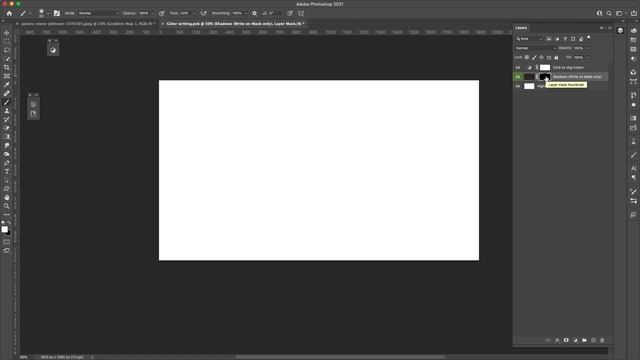Change the screen mode icon
This screenshot has height=360, width=640.
(x=7, y=251)
